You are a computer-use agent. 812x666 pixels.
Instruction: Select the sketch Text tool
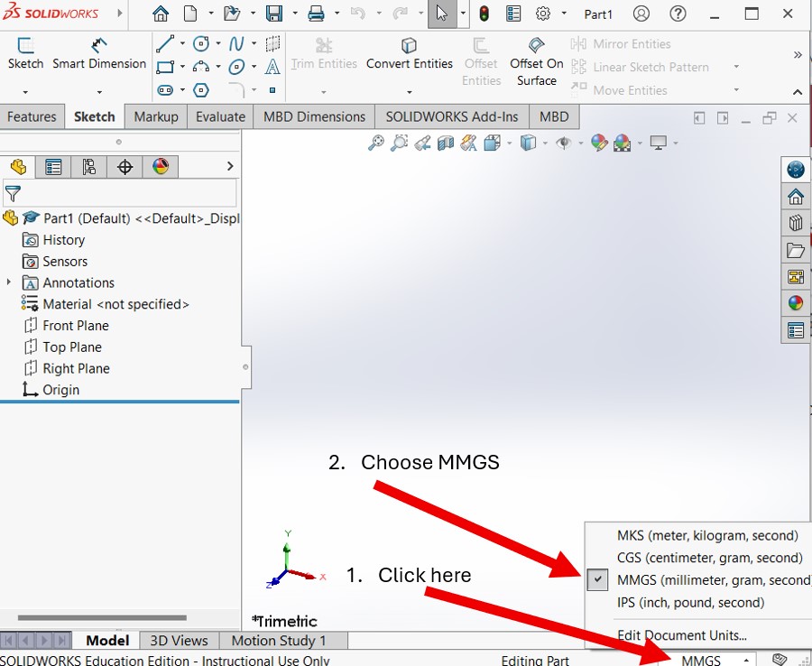click(272, 67)
